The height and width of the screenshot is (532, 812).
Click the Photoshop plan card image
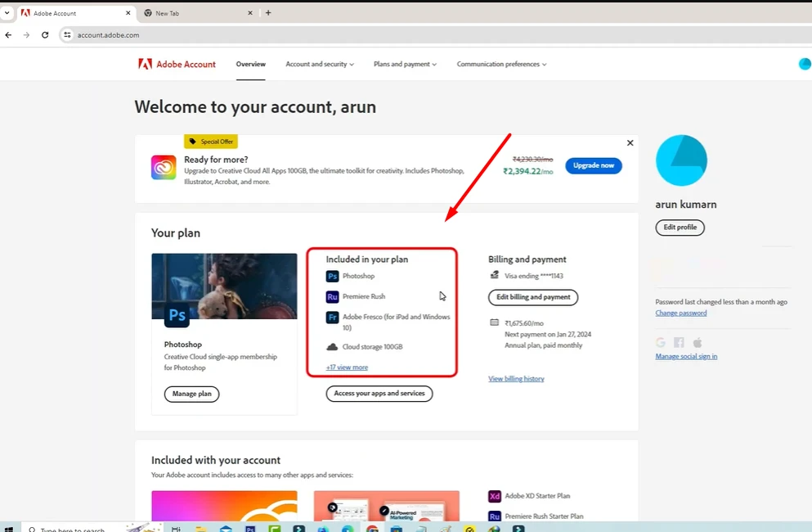tap(224, 286)
